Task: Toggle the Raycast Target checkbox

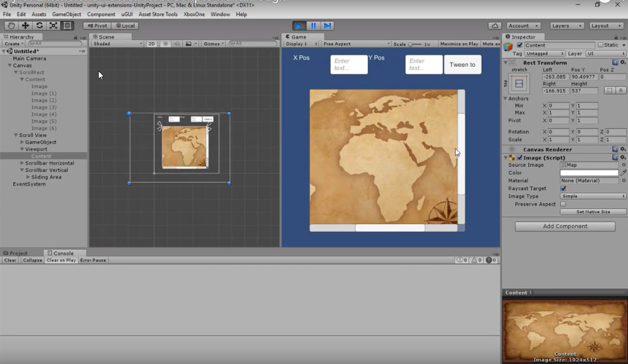Action: (563, 188)
